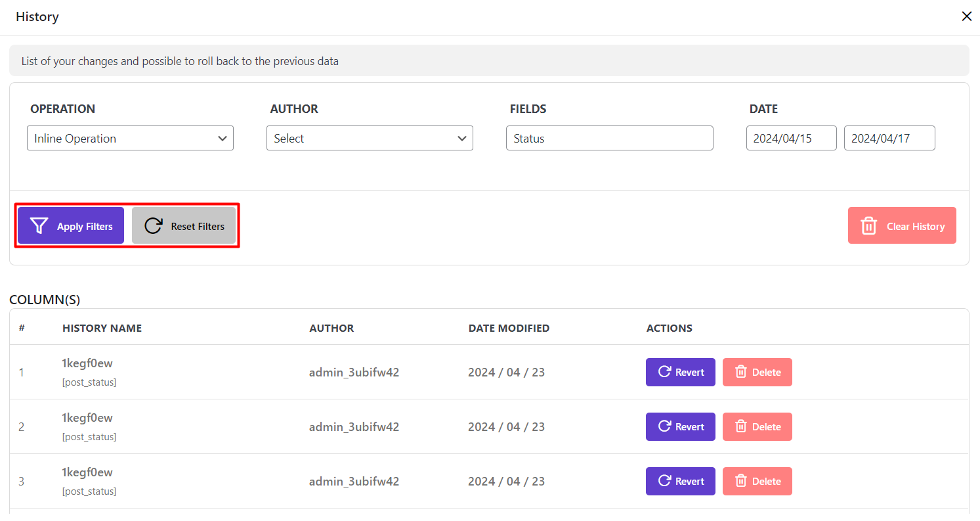The image size is (980, 521).
Task: Click the trash can icon on Clear History
Action: pos(868,226)
